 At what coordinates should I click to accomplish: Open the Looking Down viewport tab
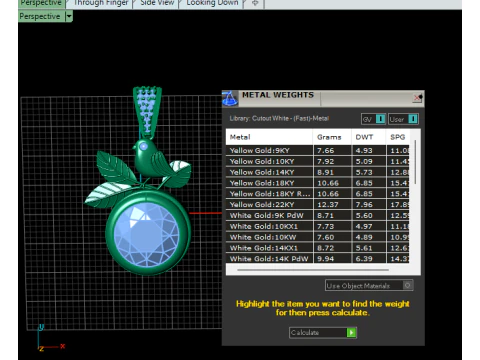212,3
